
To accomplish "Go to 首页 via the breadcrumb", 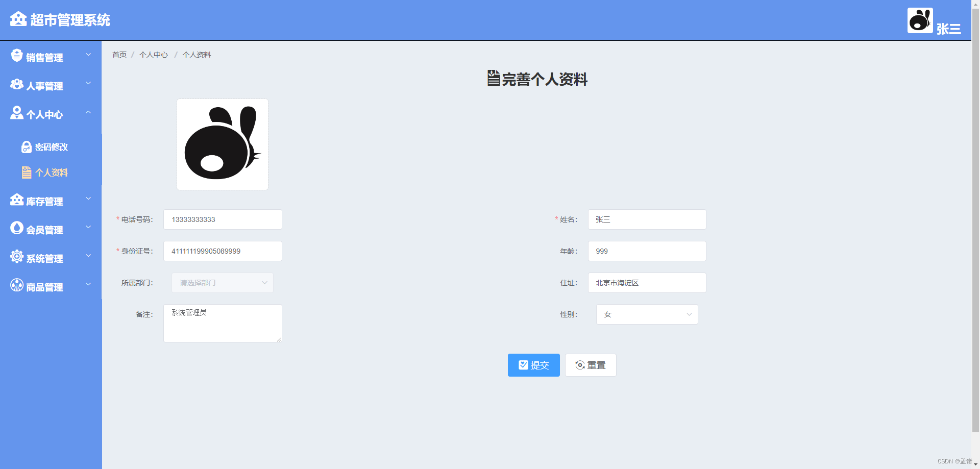I will [x=119, y=55].
